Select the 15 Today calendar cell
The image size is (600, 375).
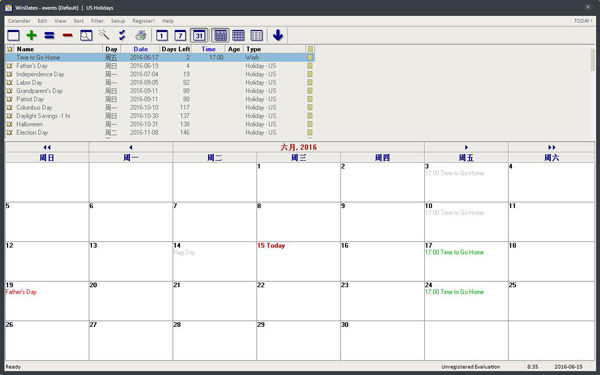[x=298, y=261]
